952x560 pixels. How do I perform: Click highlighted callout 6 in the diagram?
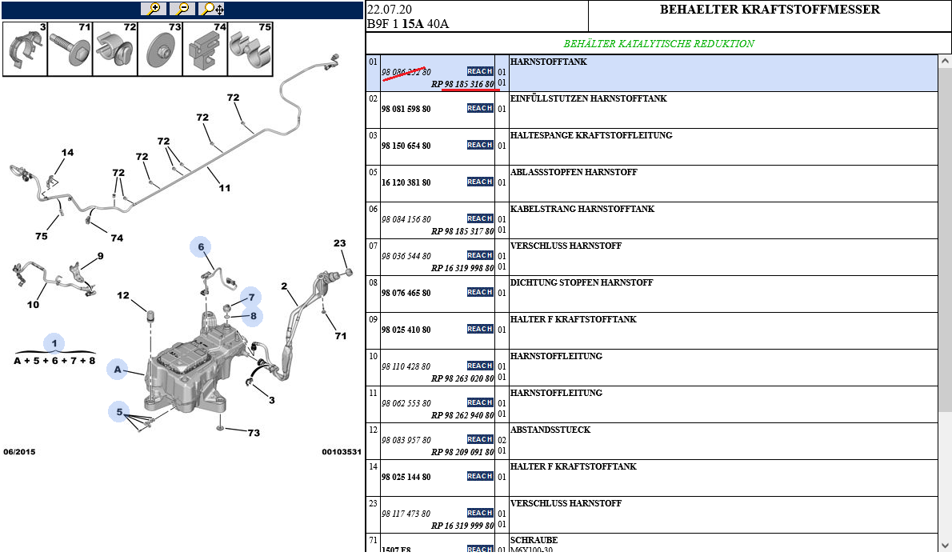pos(201,247)
